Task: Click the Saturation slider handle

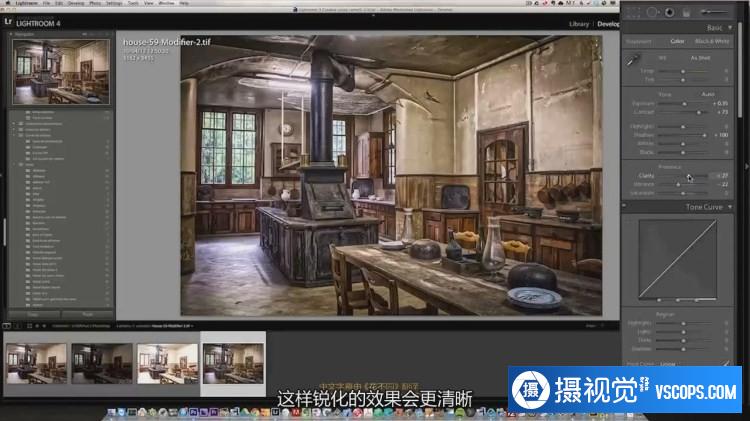Action: pyautogui.click(x=683, y=193)
